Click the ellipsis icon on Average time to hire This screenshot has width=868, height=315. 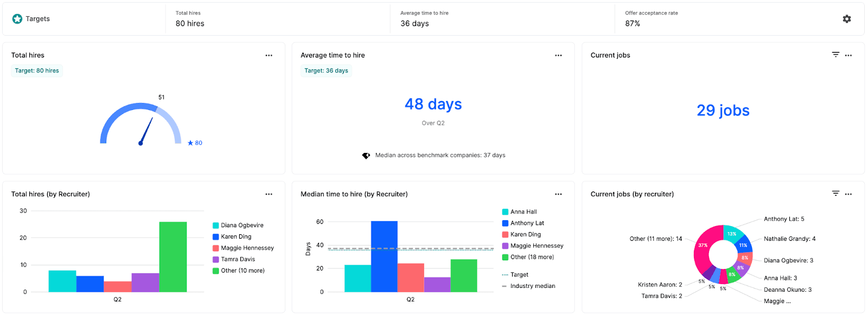(x=558, y=55)
